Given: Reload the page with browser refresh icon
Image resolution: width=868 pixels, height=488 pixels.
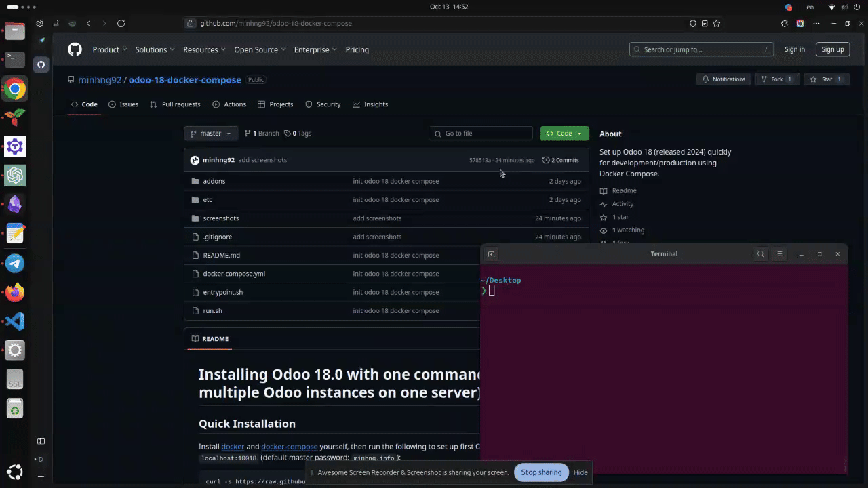Looking at the screenshot, I should [x=121, y=23].
